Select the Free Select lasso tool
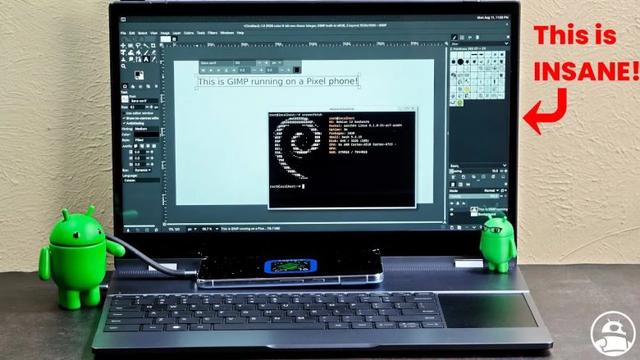Image resolution: width=640 pixels, height=360 pixels. tap(138, 46)
